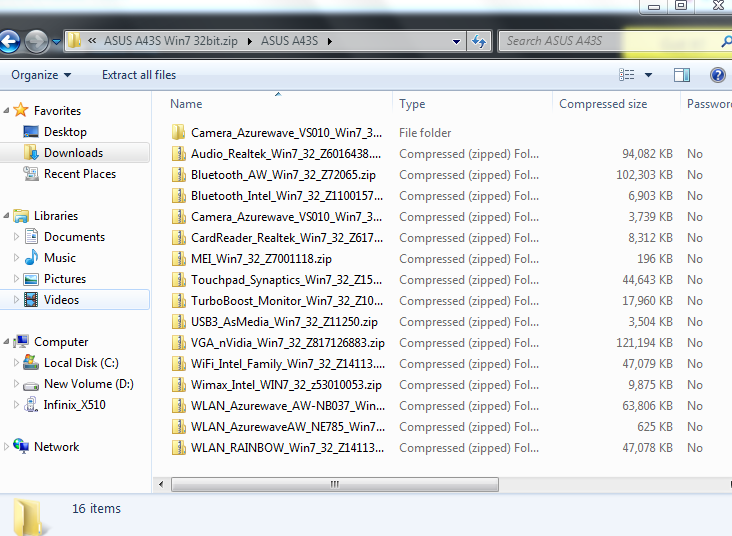Image resolution: width=732 pixels, height=536 pixels.
Task: Select CardReader_Realtek_Win7_32 zip icon
Action: tap(178, 238)
